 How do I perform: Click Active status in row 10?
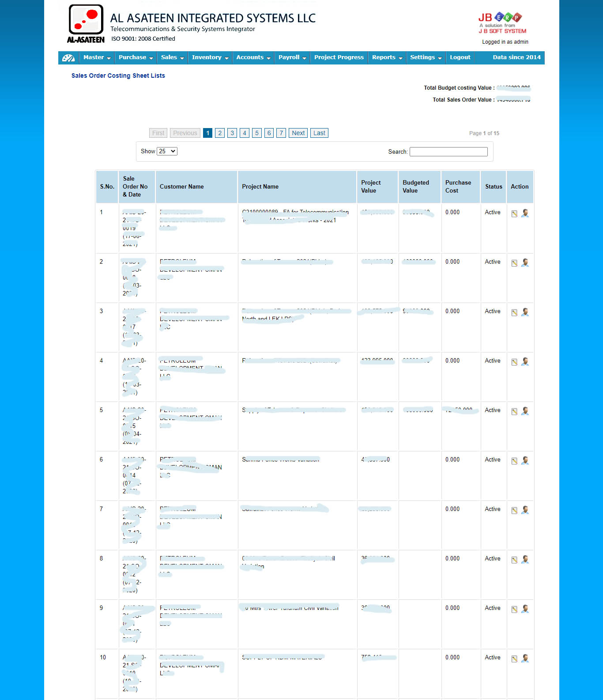click(x=493, y=658)
